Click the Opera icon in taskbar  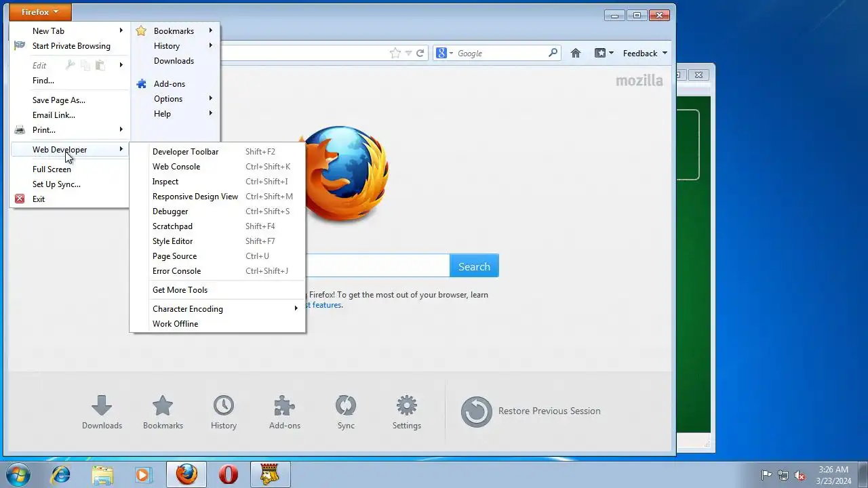click(x=229, y=474)
